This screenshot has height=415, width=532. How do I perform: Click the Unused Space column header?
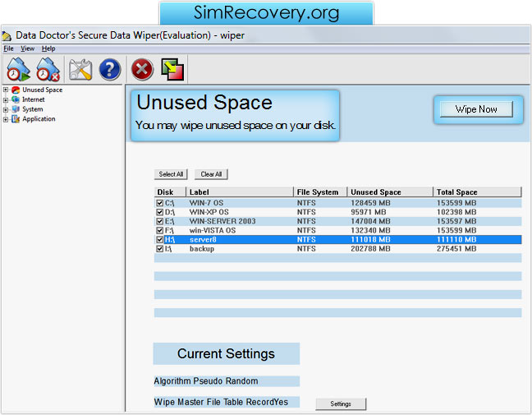(x=390, y=192)
